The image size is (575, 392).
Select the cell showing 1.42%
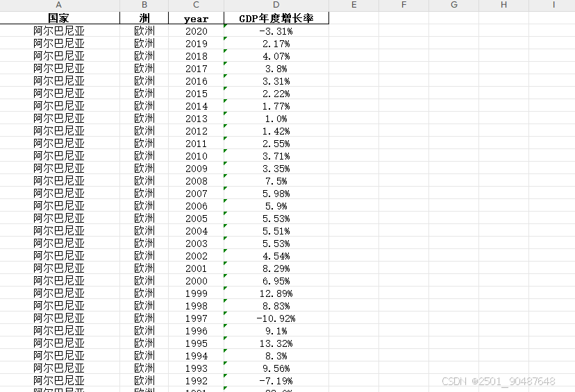point(276,131)
